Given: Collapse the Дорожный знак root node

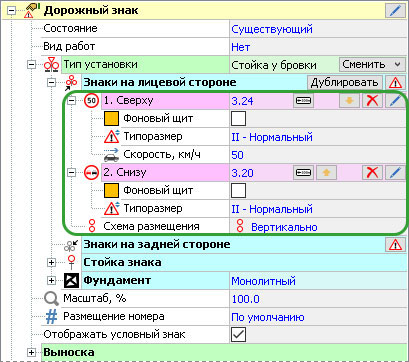Looking at the screenshot, I should pos(12,10).
